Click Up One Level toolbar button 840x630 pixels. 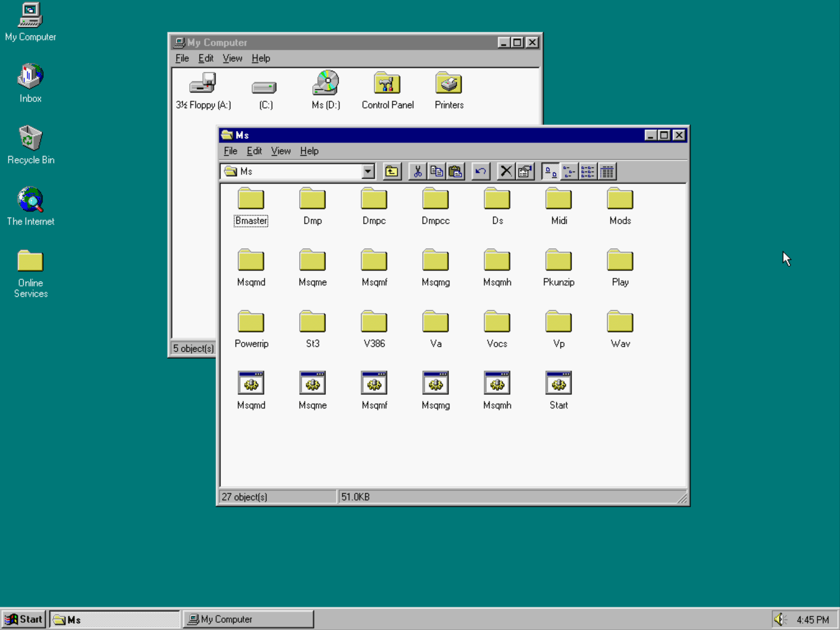392,172
